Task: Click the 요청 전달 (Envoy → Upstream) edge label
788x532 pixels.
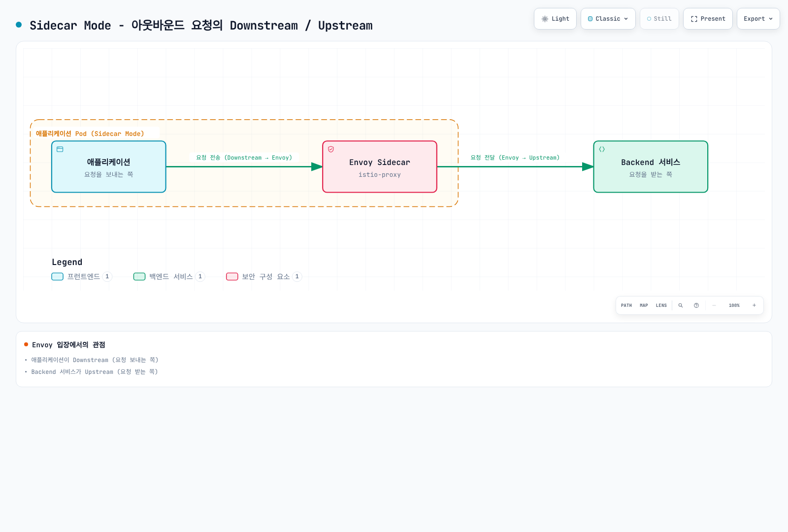Action: tap(515, 158)
